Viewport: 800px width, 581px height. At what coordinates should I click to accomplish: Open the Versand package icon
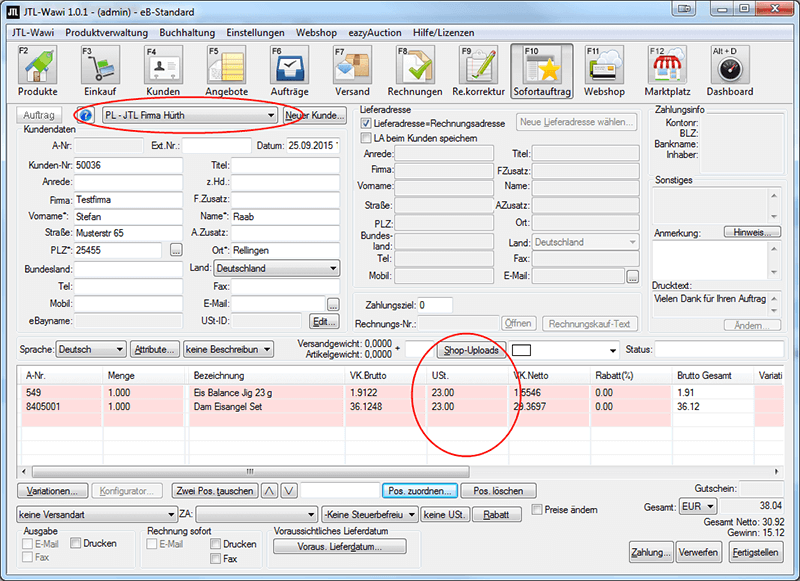click(352, 65)
